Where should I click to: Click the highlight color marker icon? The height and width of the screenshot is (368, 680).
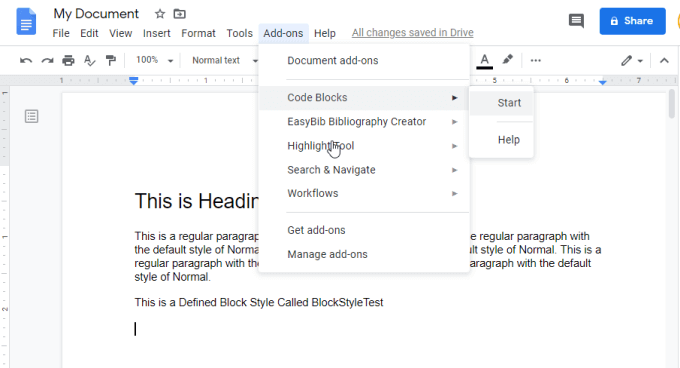[x=507, y=59]
